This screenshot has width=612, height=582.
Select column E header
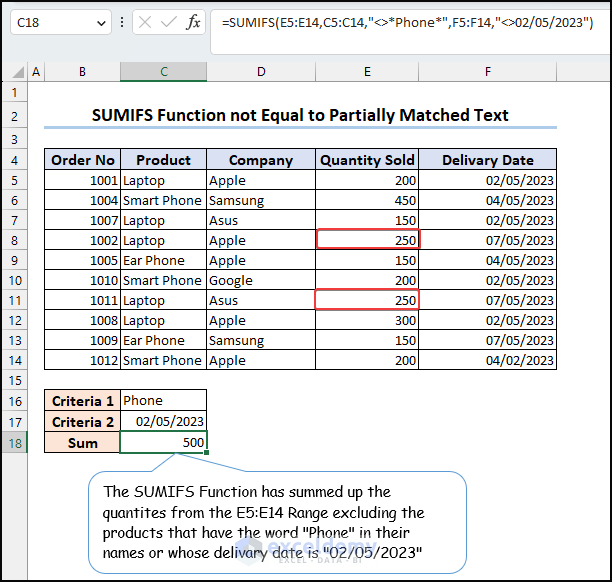[x=367, y=72]
